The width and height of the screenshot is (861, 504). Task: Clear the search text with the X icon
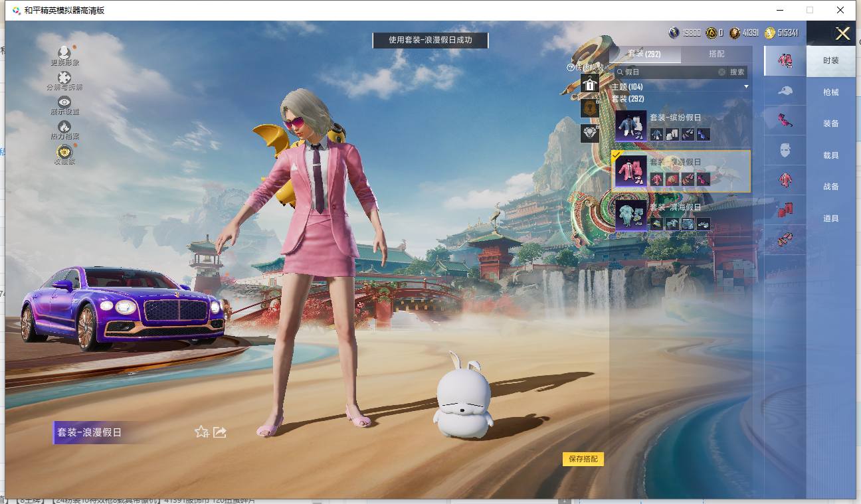click(x=721, y=72)
